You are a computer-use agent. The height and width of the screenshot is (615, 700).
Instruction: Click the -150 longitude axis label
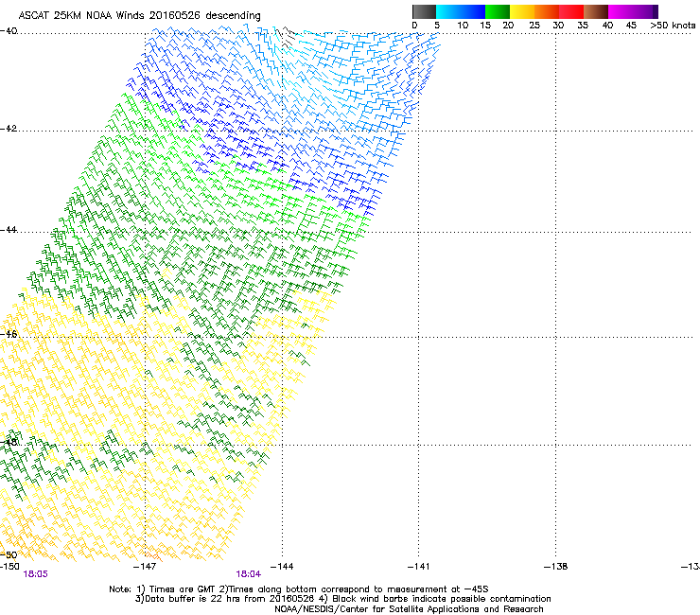(9, 567)
